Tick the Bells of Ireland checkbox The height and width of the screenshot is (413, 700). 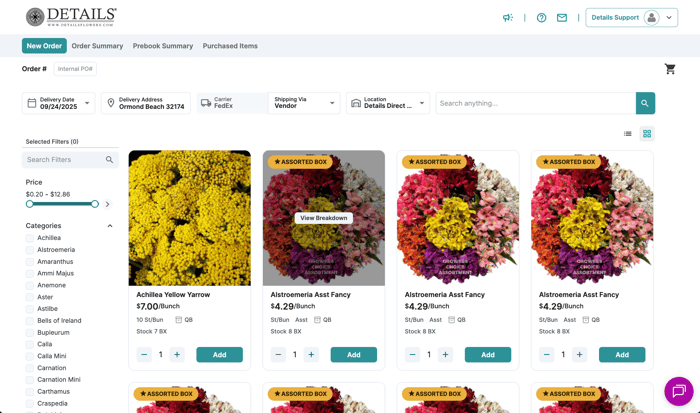point(30,321)
